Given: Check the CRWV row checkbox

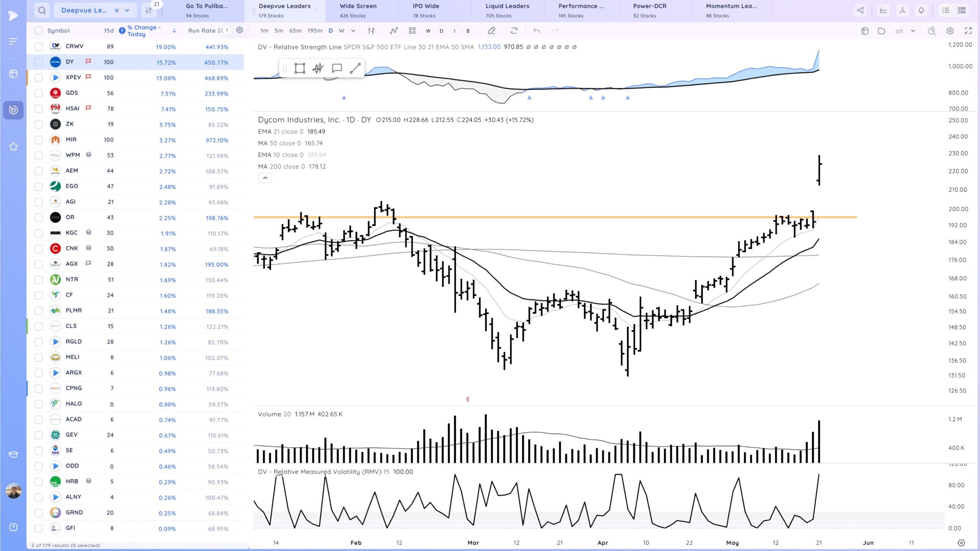Looking at the screenshot, I should click(39, 47).
